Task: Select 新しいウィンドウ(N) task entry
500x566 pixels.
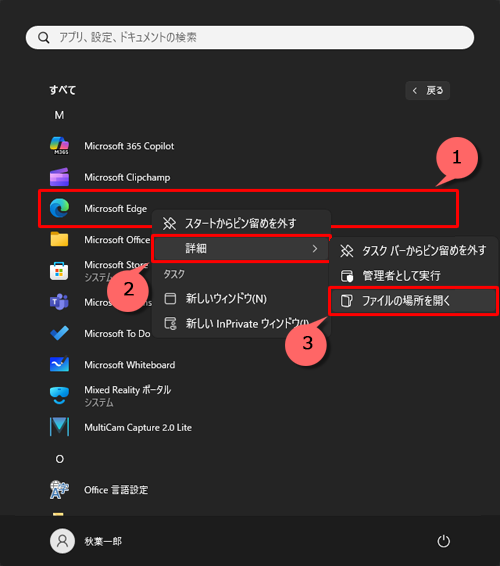Action: coord(241,299)
